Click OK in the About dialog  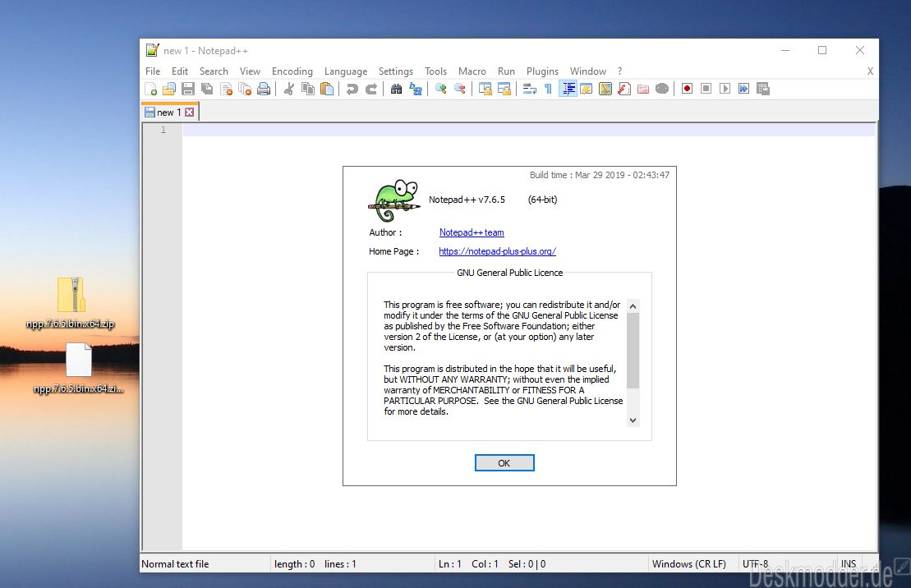tap(504, 462)
